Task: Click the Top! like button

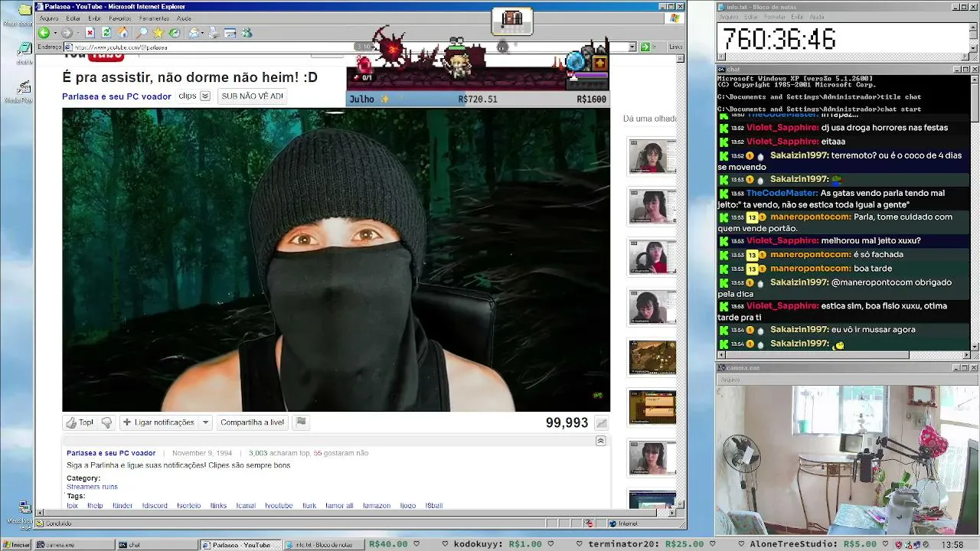Action: click(80, 422)
